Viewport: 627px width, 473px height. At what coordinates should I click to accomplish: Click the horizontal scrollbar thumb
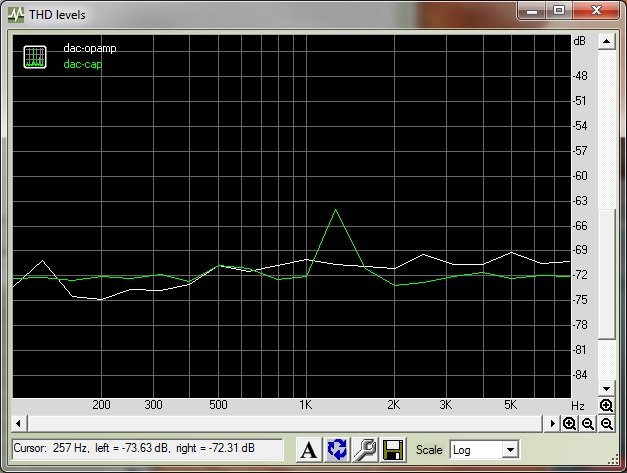click(x=285, y=423)
